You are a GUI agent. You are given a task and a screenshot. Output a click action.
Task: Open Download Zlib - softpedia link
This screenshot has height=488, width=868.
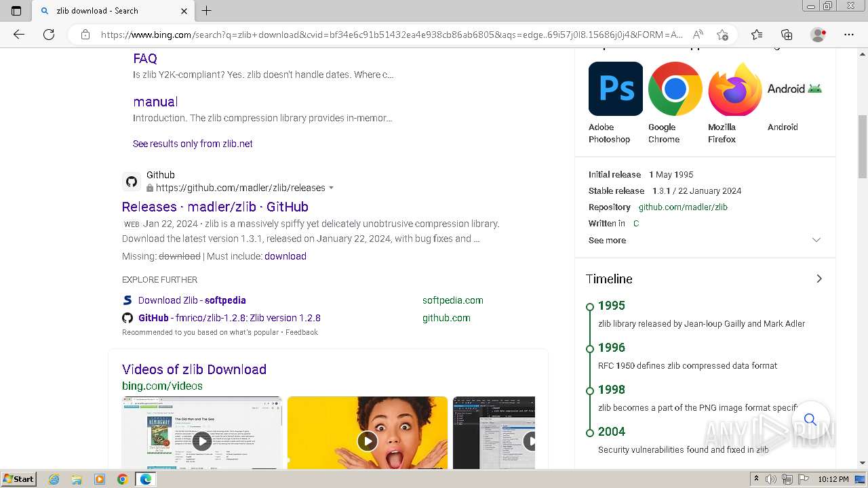(192, 300)
